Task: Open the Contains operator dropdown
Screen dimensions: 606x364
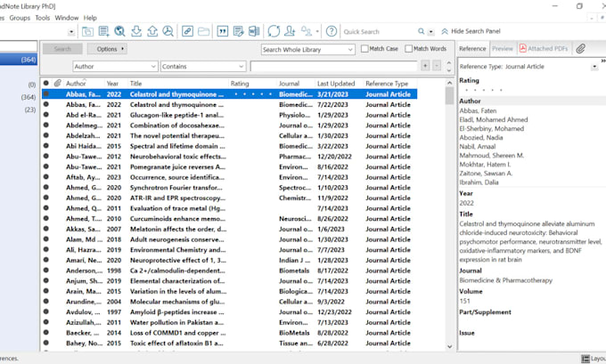Action: click(x=203, y=67)
